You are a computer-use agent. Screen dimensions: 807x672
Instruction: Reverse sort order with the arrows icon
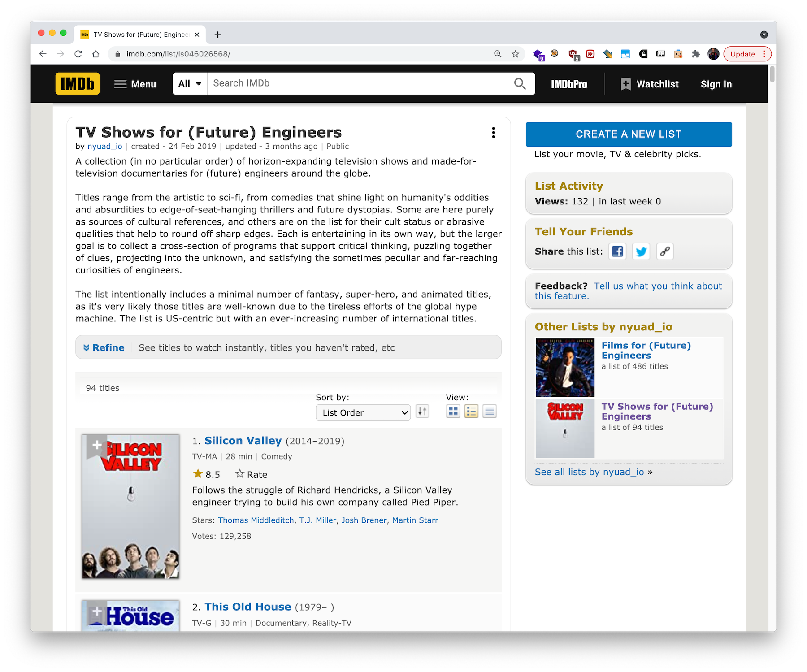pos(422,411)
